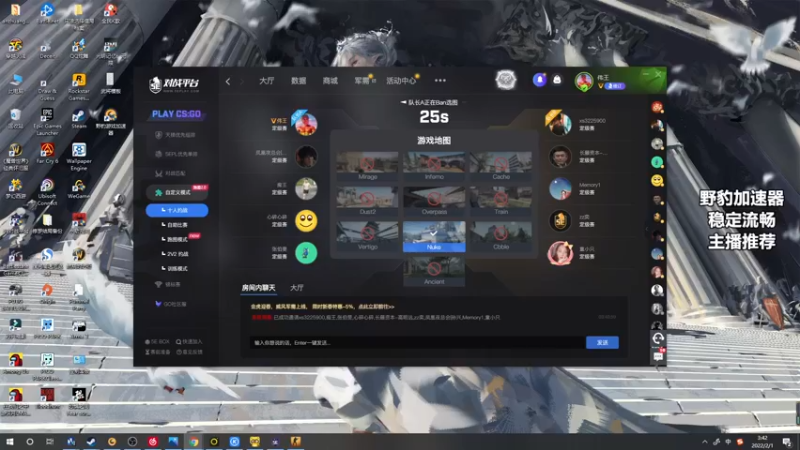Click the Dust2 map tile

tap(367, 201)
